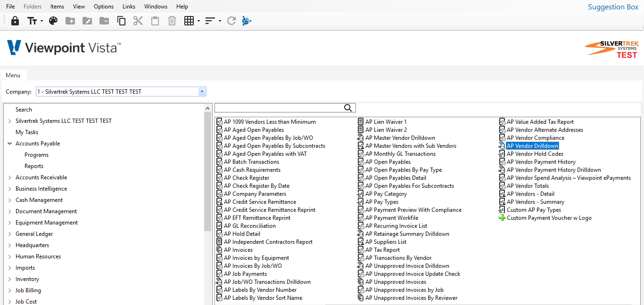Image resolution: width=644 pixels, height=305 pixels.
Task: Select Cash Management in the tree
Action: tap(39, 200)
